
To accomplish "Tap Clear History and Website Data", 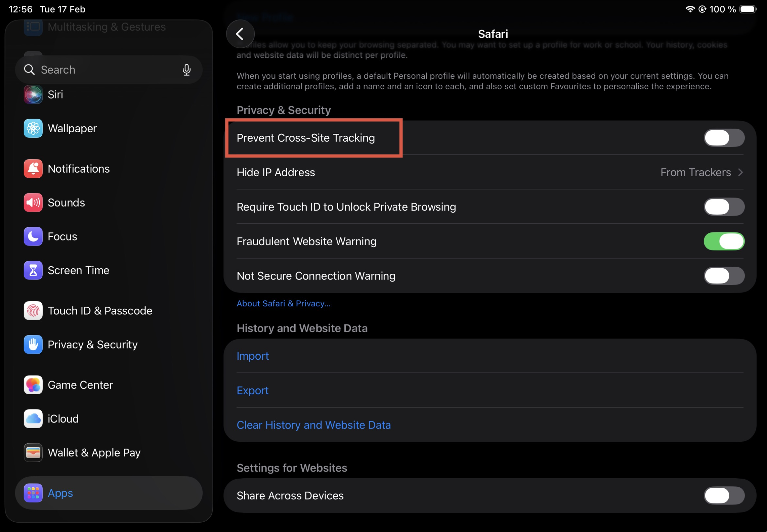I will 313,425.
